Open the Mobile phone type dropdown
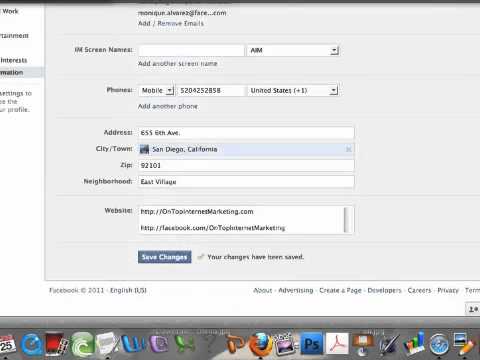Image resolution: width=480 pixels, height=360 pixels. coord(156,90)
